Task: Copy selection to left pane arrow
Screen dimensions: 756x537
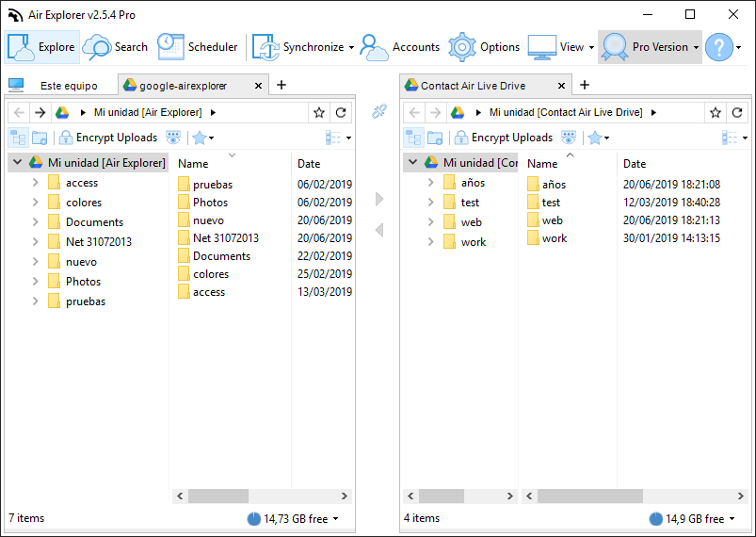Action: pos(379,230)
